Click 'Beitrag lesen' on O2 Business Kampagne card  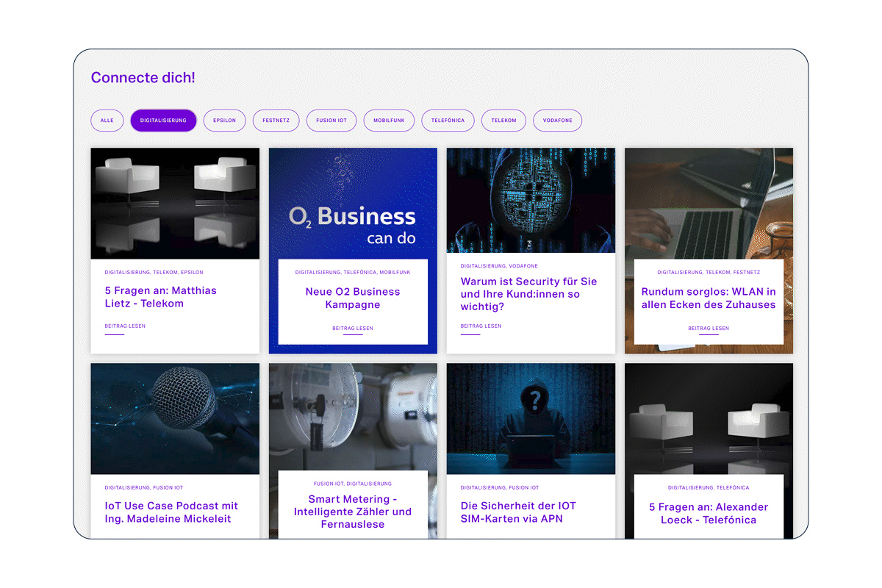(x=353, y=329)
